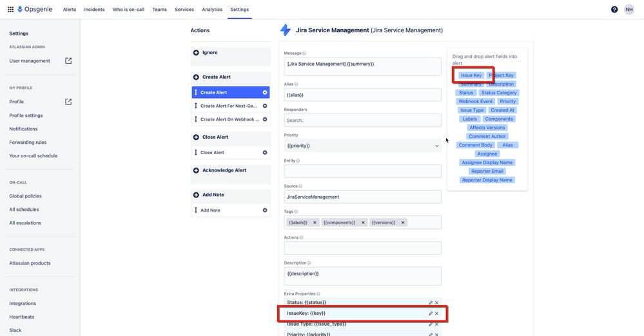Open the Teams tab

pos(159,10)
